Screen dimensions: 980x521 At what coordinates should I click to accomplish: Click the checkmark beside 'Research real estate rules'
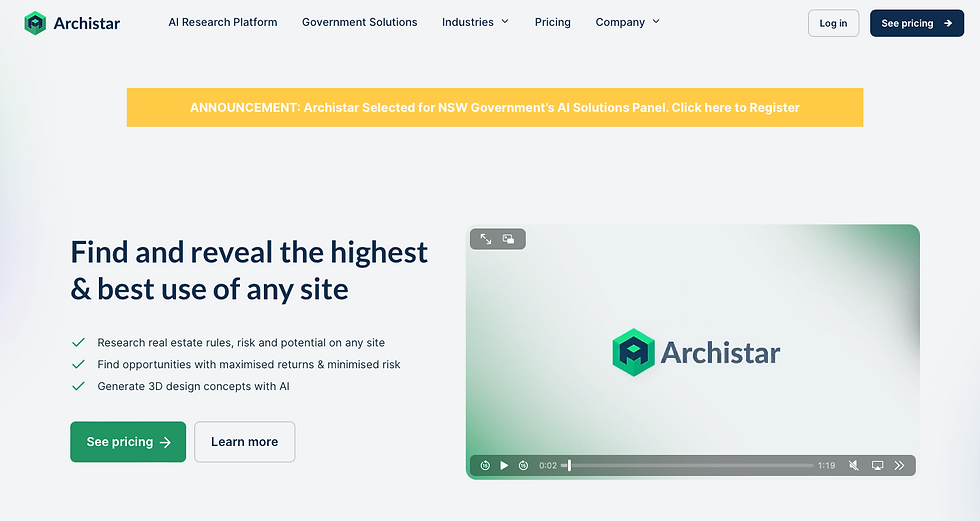(78, 342)
